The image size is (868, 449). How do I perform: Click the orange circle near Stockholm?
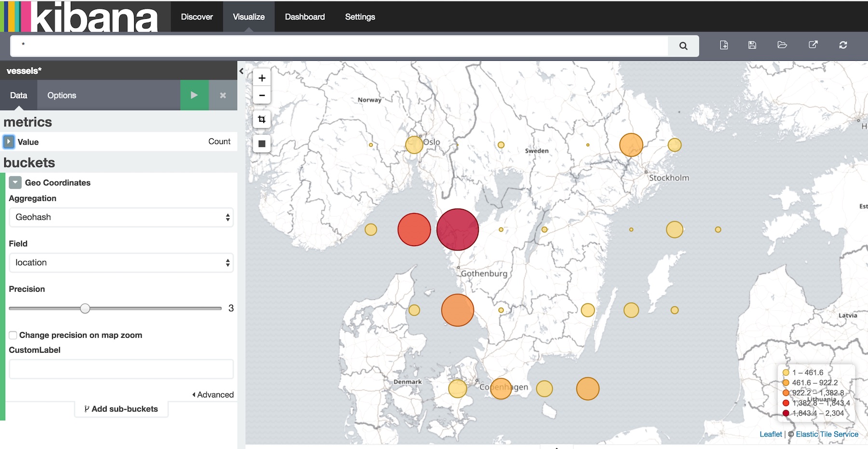tap(631, 145)
